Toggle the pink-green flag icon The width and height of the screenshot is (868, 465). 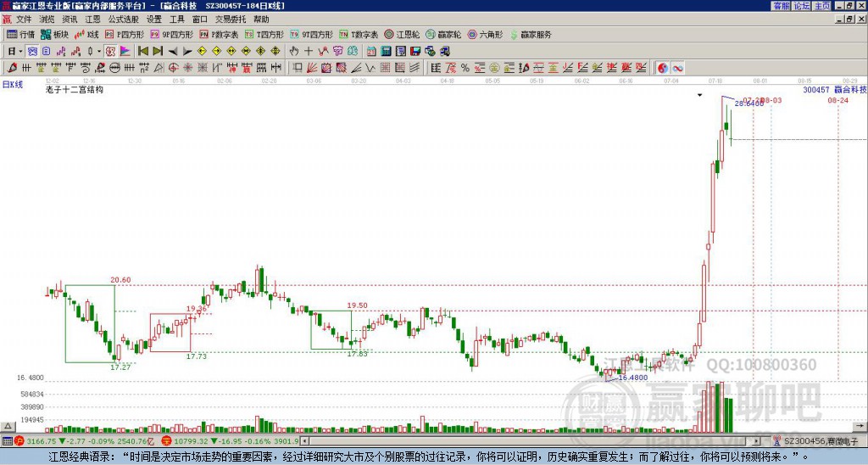coord(125,51)
